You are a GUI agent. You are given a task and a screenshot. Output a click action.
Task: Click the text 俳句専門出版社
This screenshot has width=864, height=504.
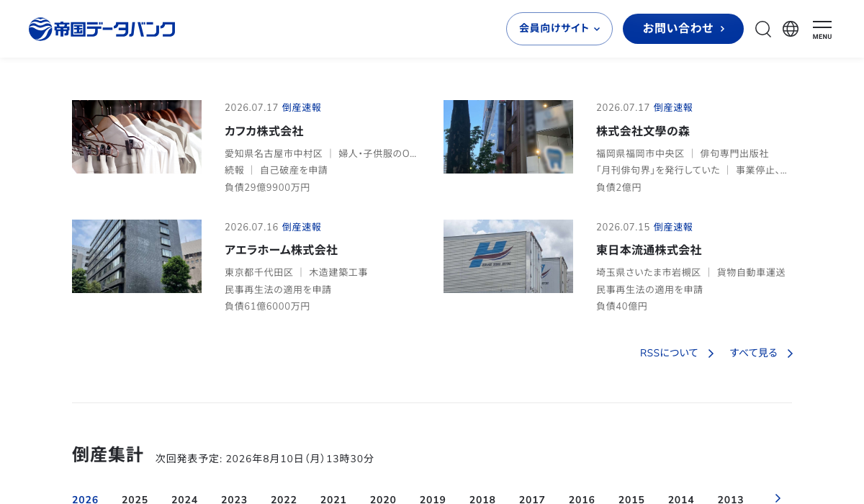(734, 153)
